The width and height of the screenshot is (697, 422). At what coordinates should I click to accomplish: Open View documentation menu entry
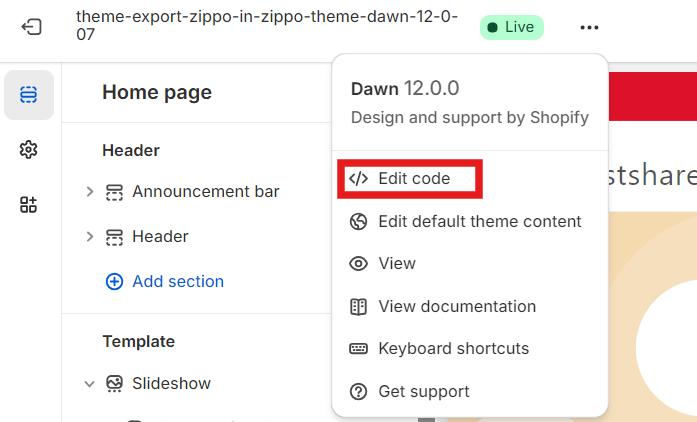[x=456, y=306]
